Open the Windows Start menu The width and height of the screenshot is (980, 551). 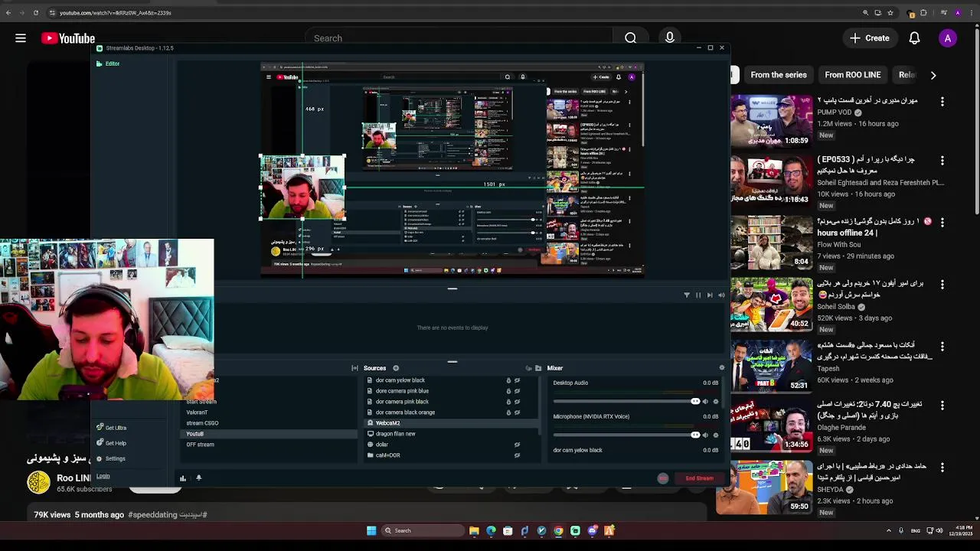[371, 530]
